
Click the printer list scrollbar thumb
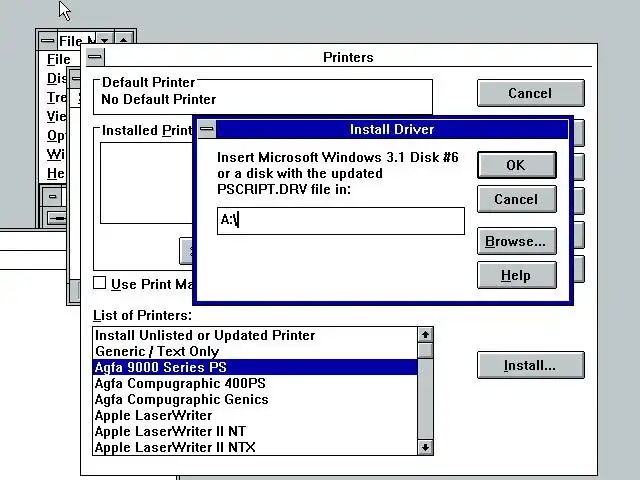[x=425, y=350]
